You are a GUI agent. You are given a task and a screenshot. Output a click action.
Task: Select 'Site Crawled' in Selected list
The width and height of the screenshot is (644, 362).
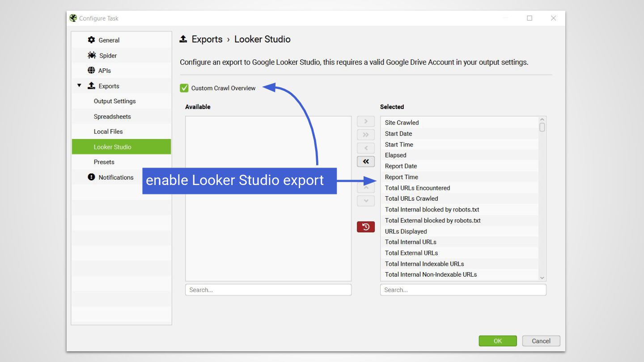coord(460,122)
